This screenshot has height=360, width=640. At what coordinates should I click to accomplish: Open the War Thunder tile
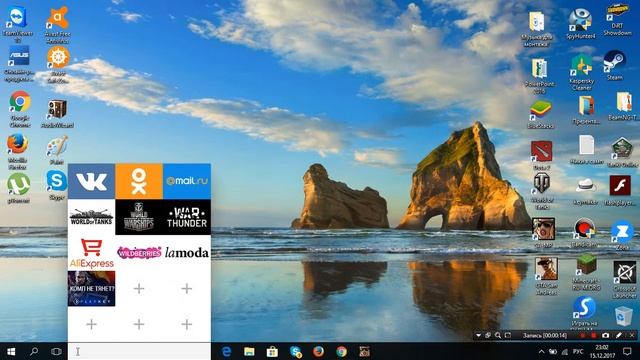[x=187, y=217]
